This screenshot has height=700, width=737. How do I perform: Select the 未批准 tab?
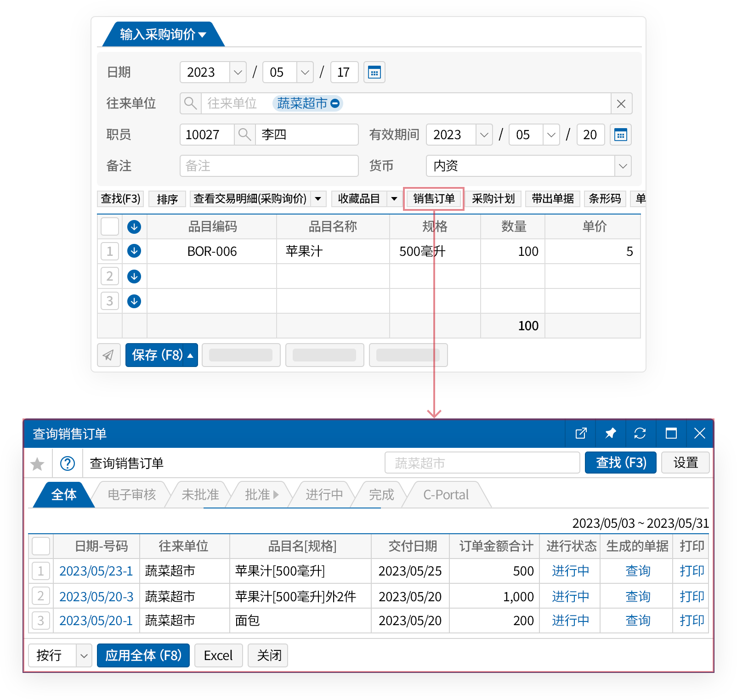[x=200, y=495]
